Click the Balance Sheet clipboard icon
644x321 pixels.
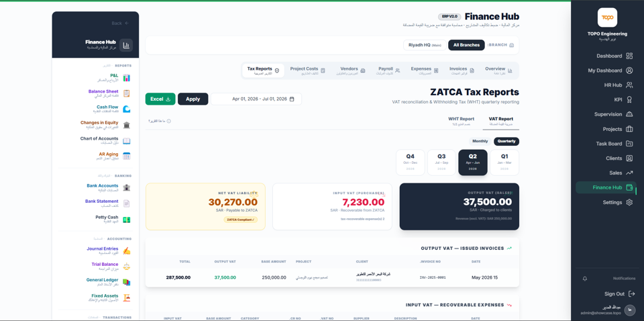point(127,93)
